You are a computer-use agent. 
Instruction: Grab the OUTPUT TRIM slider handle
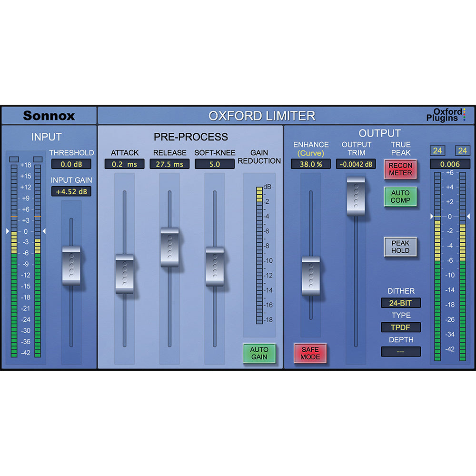356,196
